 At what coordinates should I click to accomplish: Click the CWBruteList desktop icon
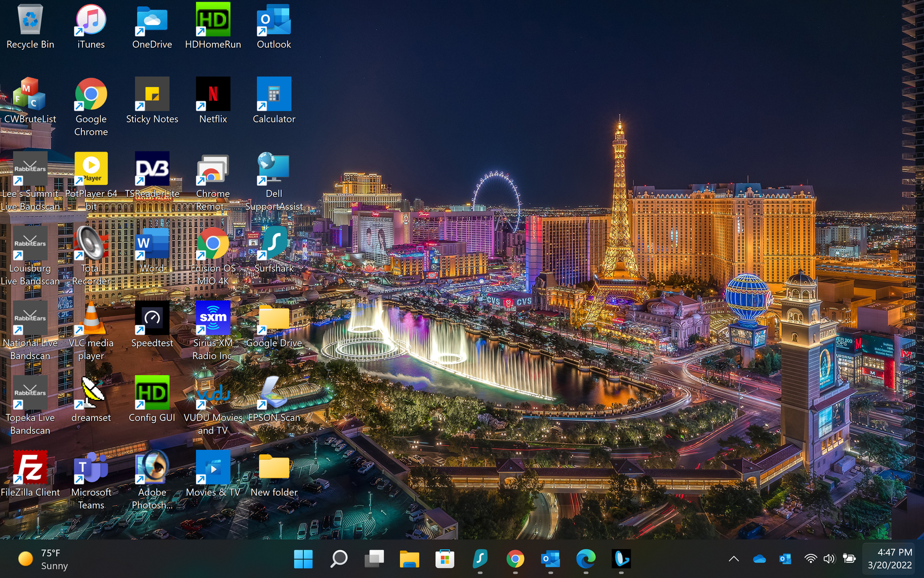[30, 101]
